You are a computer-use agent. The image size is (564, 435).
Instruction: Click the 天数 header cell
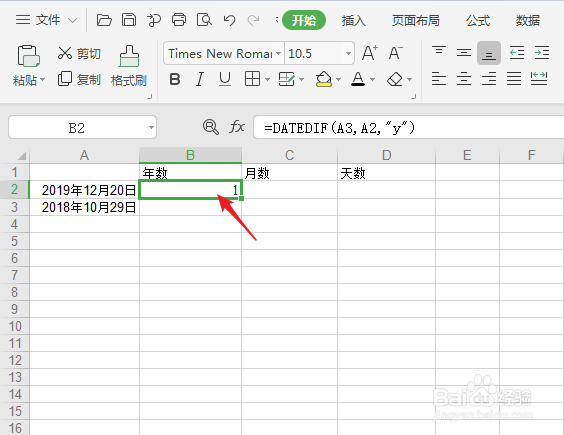[386, 173]
